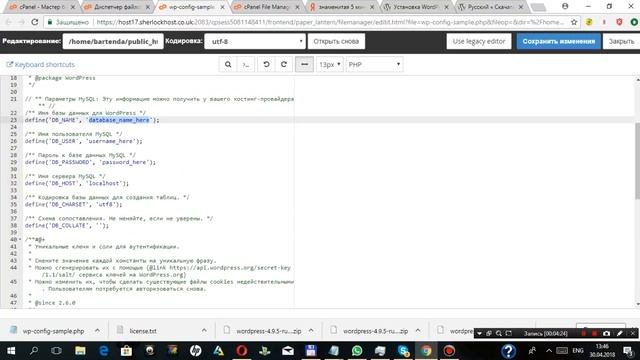Open the PHP language mode dropdown
Viewport: 640px width, 360px height.
374,64
